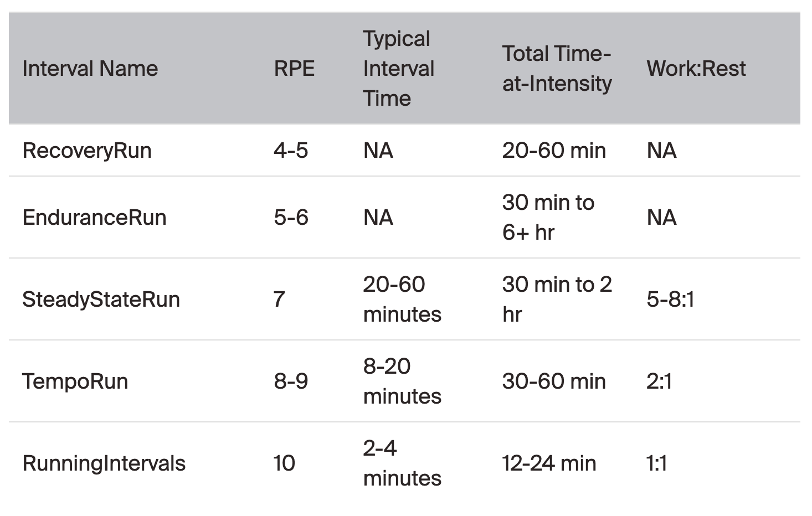Click the 2-4 minutes interval cell
This screenshot has width=812, height=516.
click(x=402, y=463)
